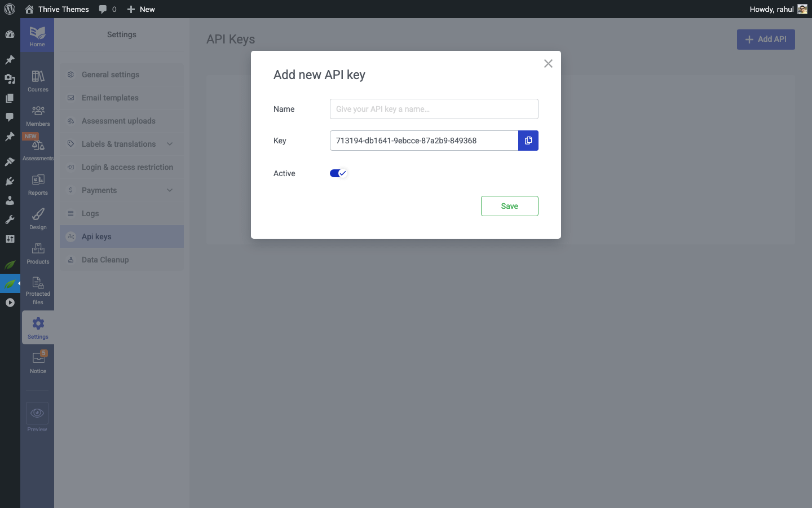The height and width of the screenshot is (508, 812).
Task: Save the new API key
Action: [x=509, y=206]
